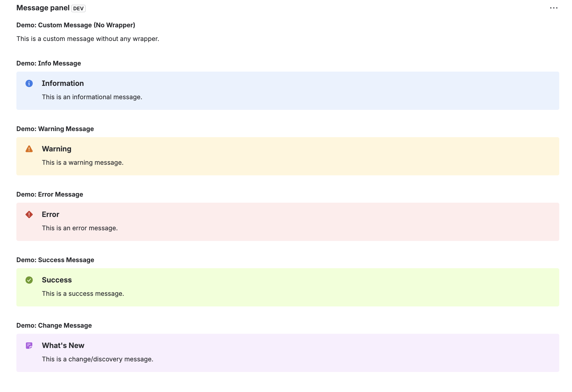Click the DEV badge next to Message panel
The width and height of the screenshot is (572, 392).
78,8
